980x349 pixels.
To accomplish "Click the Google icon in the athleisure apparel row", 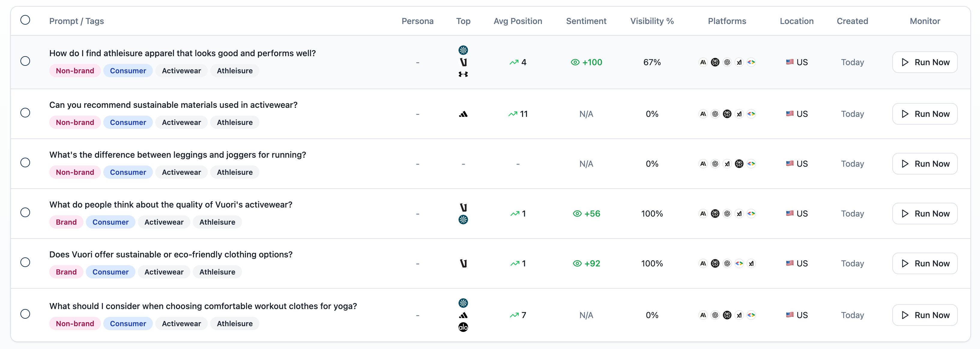I will point(751,62).
